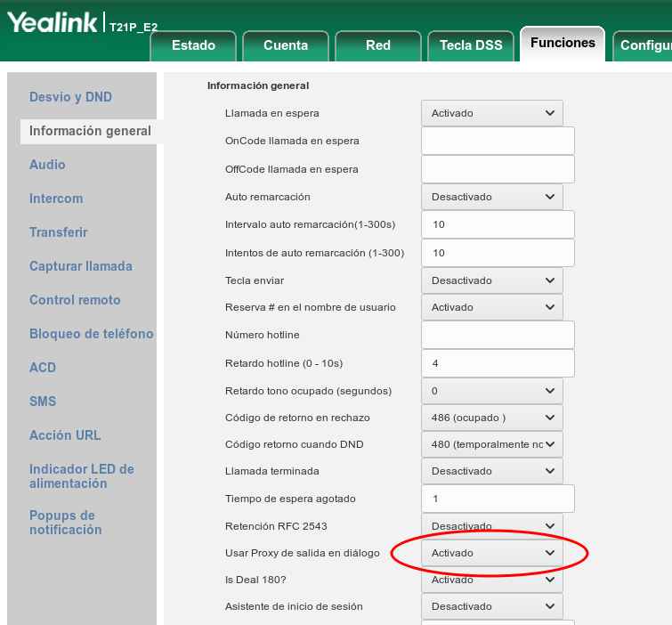Image resolution: width=672 pixels, height=625 pixels.
Task: Open the Intercom section
Action: coord(56,199)
